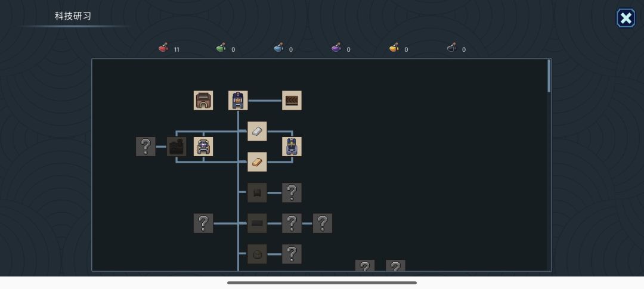Select the locked flat bar node
Image resolution: width=644 pixels, height=289 pixels.
257,223
